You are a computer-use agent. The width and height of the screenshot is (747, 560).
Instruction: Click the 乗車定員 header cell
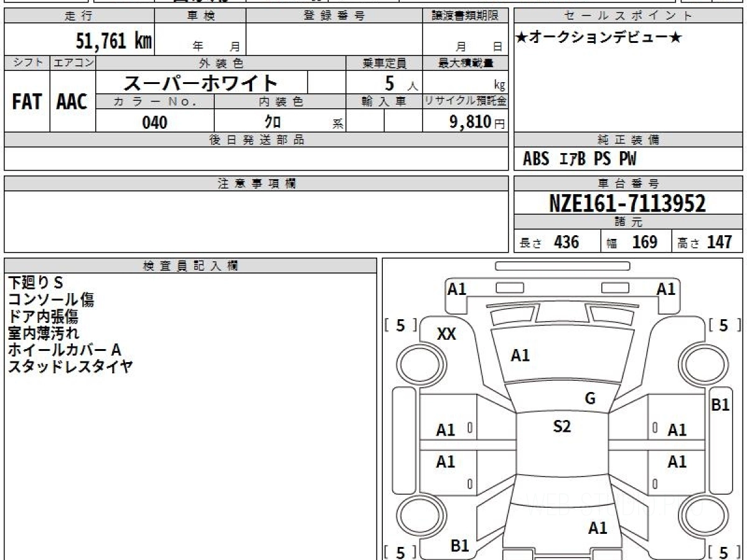[384, 63]
